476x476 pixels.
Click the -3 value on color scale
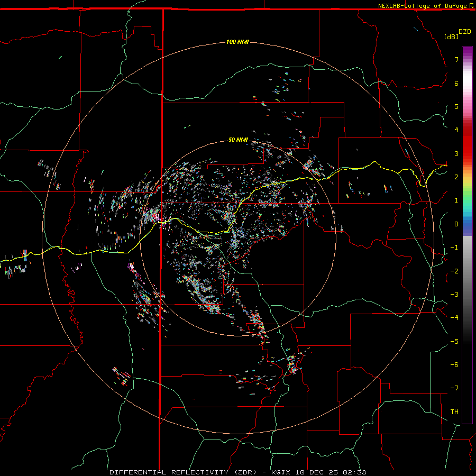[454, 295]
